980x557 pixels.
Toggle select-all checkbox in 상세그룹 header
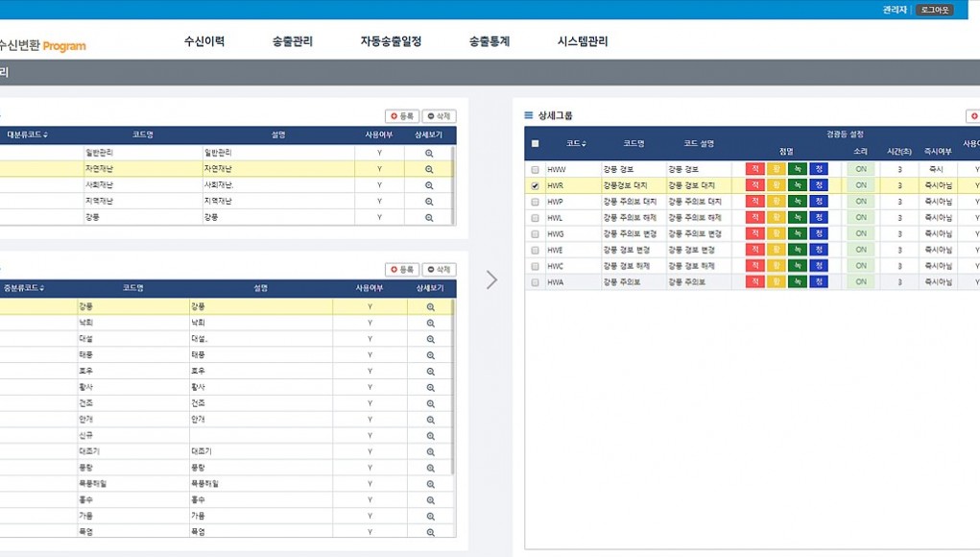(535, 143)
